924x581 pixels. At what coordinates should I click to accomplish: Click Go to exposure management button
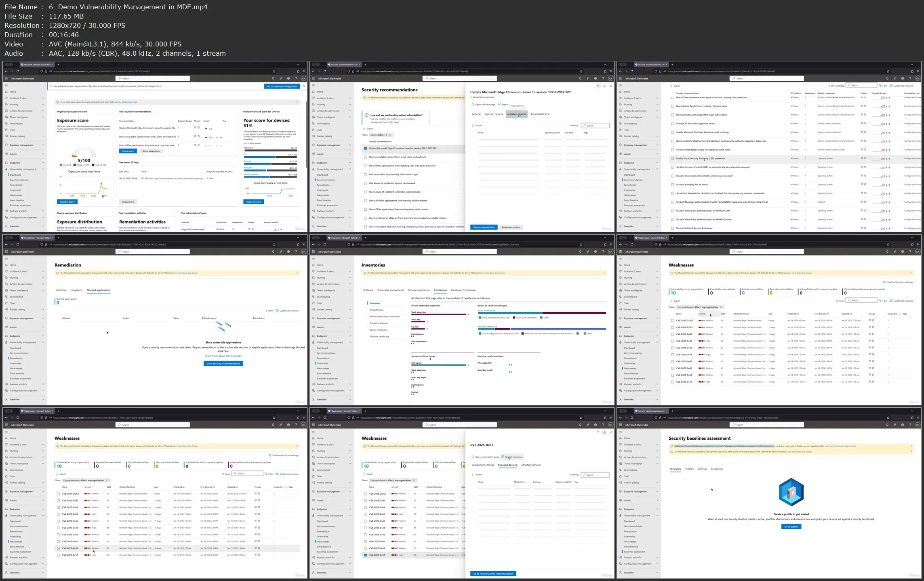(282, 86)
